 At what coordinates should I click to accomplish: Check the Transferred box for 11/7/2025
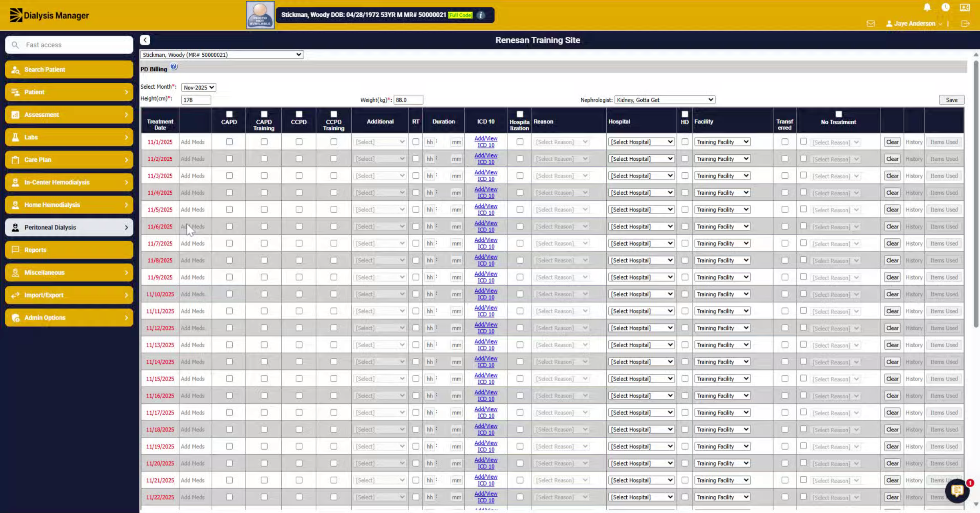click(x=785, y=244)
